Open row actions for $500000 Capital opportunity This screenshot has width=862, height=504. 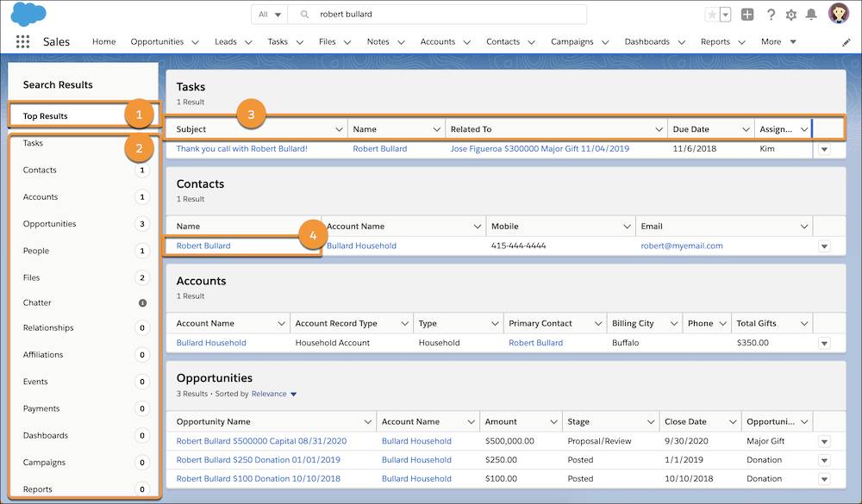pos(824,441)
